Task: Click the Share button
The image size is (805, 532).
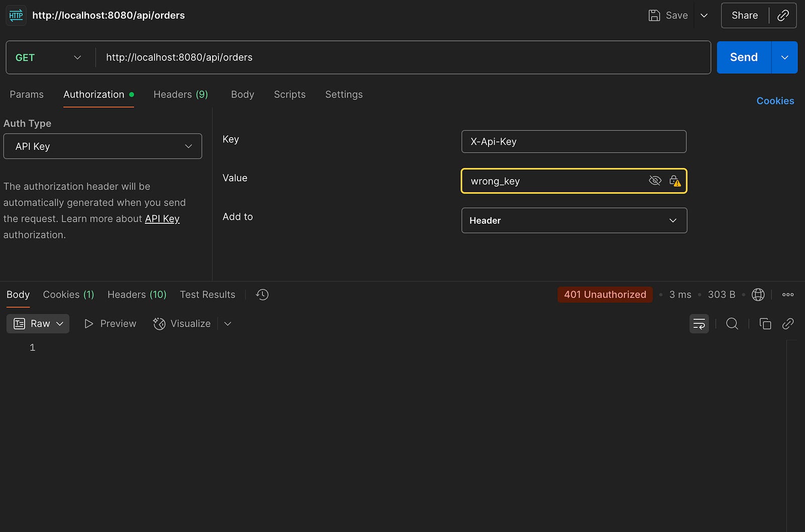Action: tap(745, 16)
